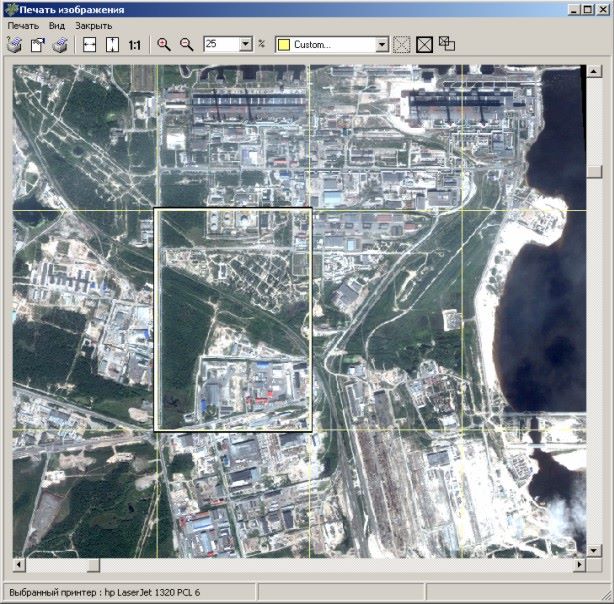The image size is (614, 604).
Task: Click the overlapping pages icon
Action: point(447,43)
